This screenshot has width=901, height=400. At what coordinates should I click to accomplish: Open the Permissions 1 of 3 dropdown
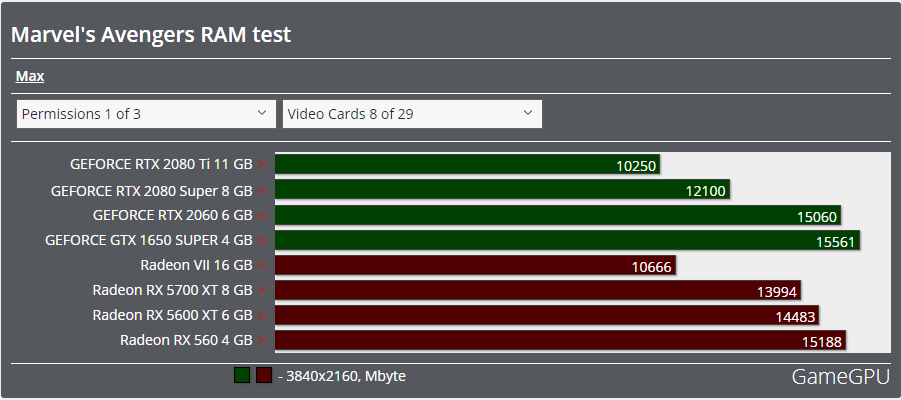pos(147,114)
